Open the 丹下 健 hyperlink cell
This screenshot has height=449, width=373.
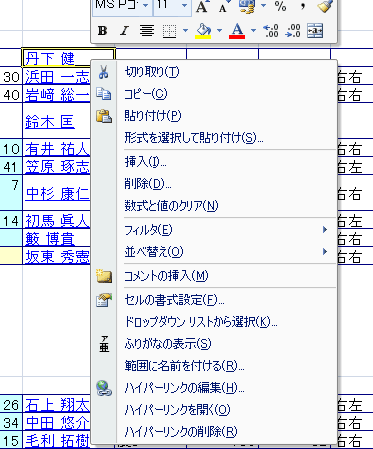pyautogui.click(x=50, y=59)
